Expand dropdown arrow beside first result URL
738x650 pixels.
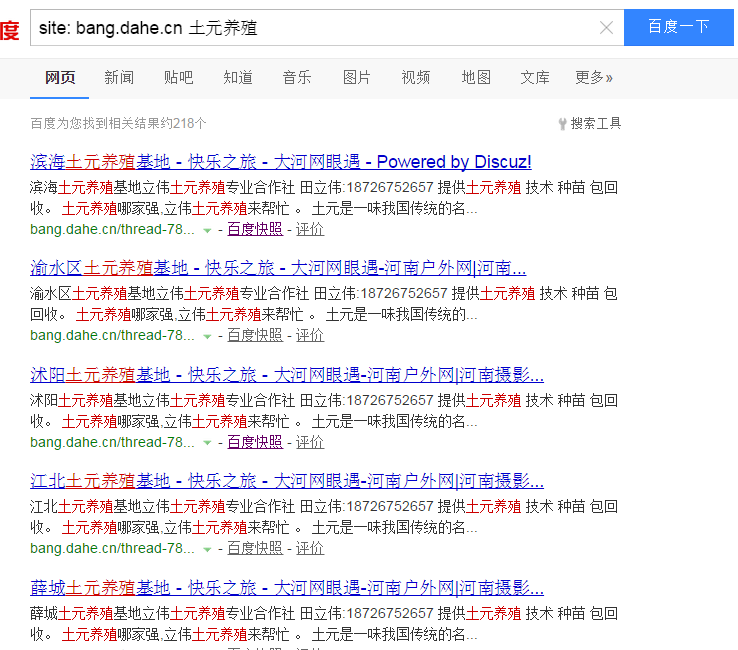(x=207, y=230)
